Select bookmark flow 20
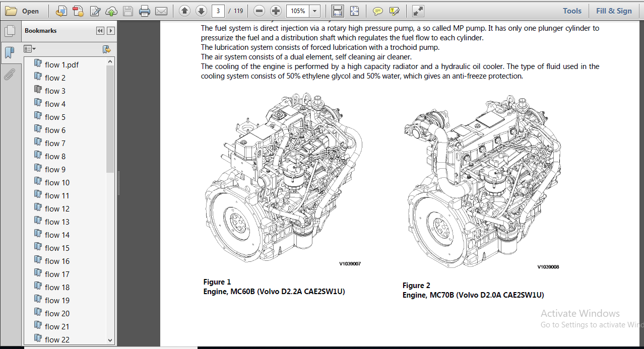644x349 pixels. [57, 313]
